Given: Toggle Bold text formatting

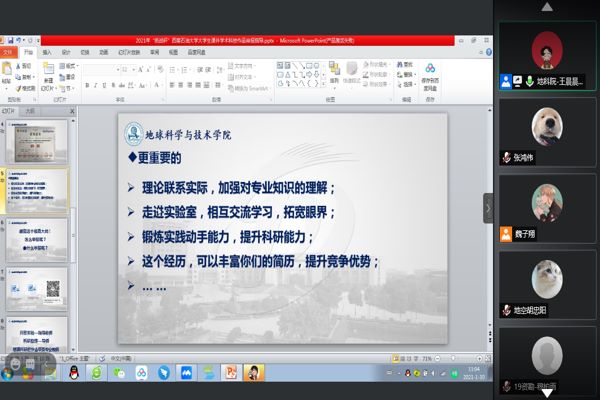Looking at the screenshot, I should [87, 85].
